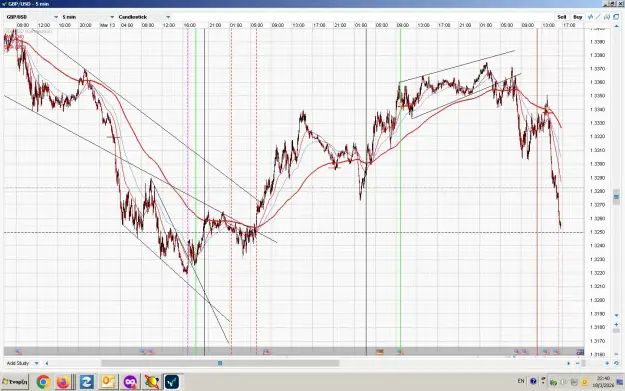The width and height of the screenshot is (625, 391).
Task: Click the scroll chart right arrow
Action: tap(569, 363)
